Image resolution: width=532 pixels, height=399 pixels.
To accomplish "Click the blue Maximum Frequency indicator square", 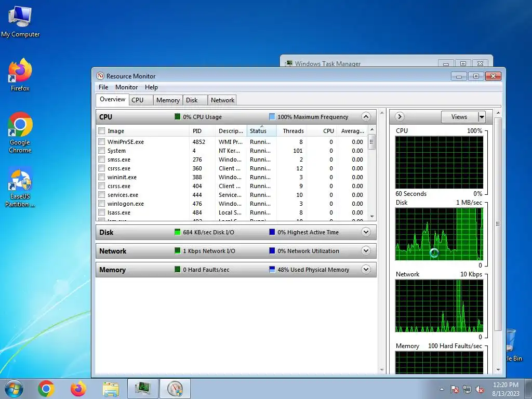I will click(272, 117).
